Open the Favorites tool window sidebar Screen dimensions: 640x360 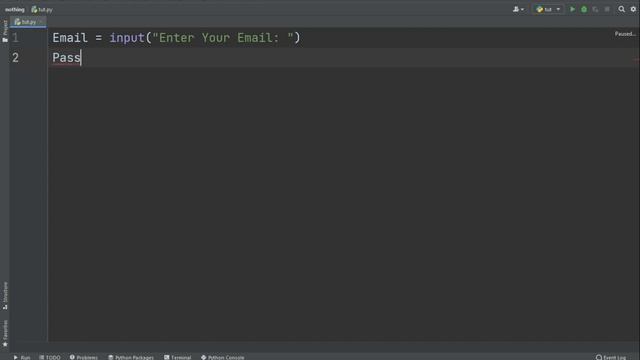click(x=5, y=333)
